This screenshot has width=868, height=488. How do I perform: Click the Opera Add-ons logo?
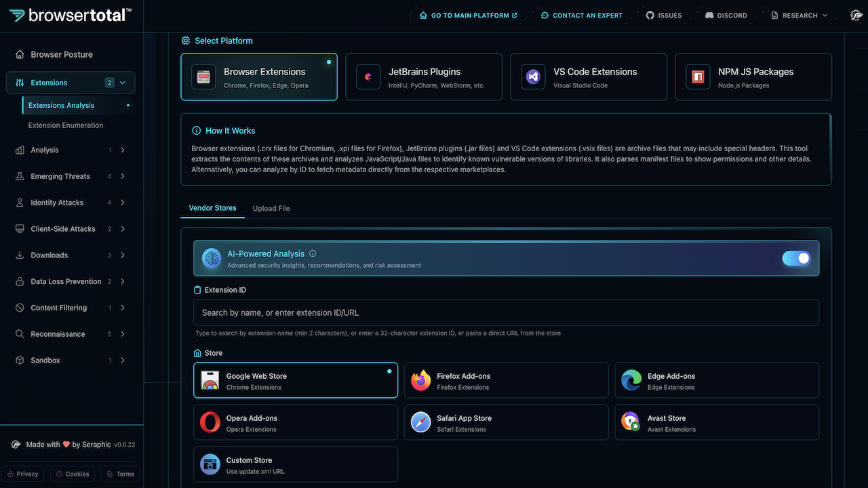(210, 423)
